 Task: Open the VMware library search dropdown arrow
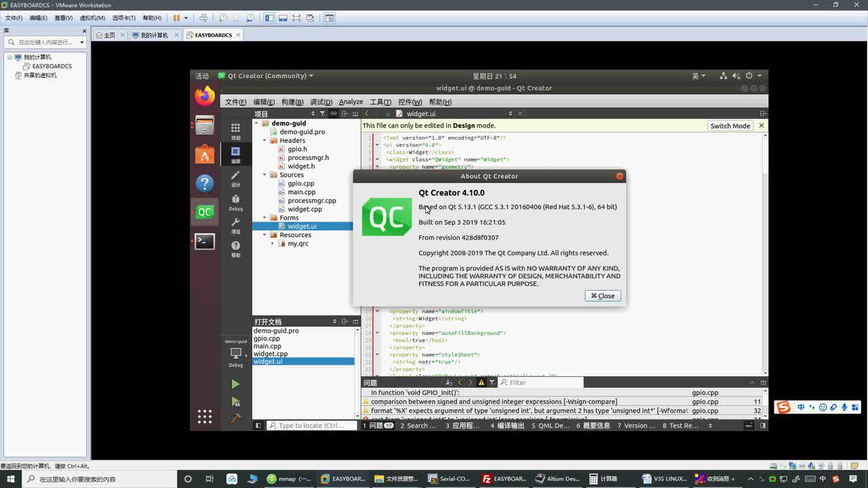tap(82, 42)
